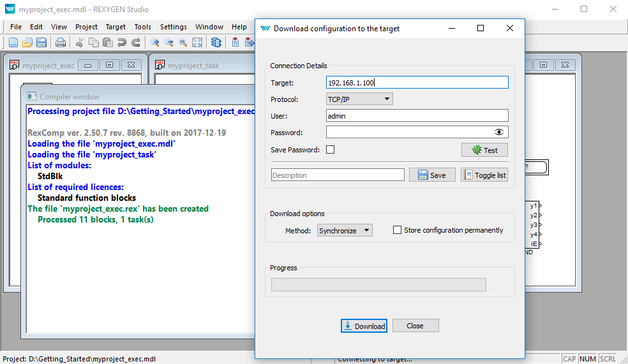Click the Zoom 1:1 magnifier icon
Viewport: 628px width, 364px height.
(x=183, y=43)
